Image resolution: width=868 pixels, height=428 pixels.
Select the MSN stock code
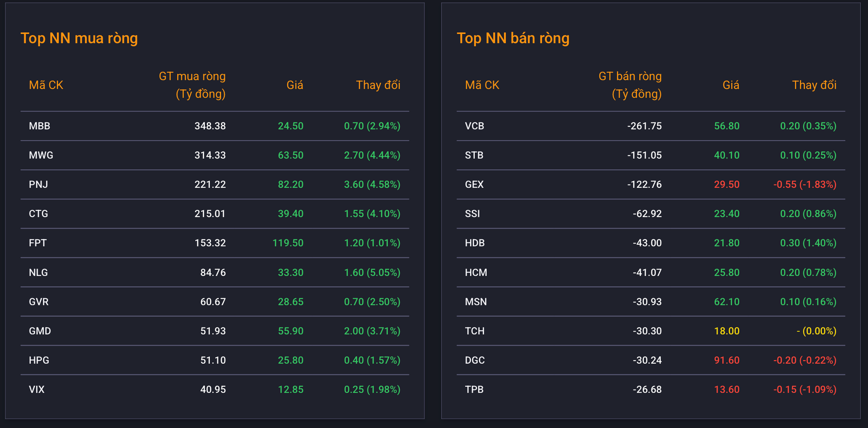[476, 302]
